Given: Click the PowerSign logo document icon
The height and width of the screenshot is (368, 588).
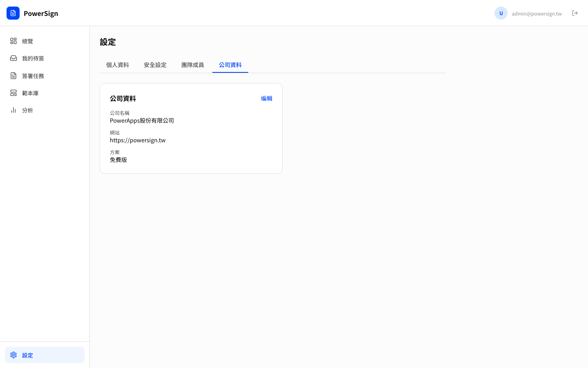Looking at the screenshot, I should [x=13, y=13].
